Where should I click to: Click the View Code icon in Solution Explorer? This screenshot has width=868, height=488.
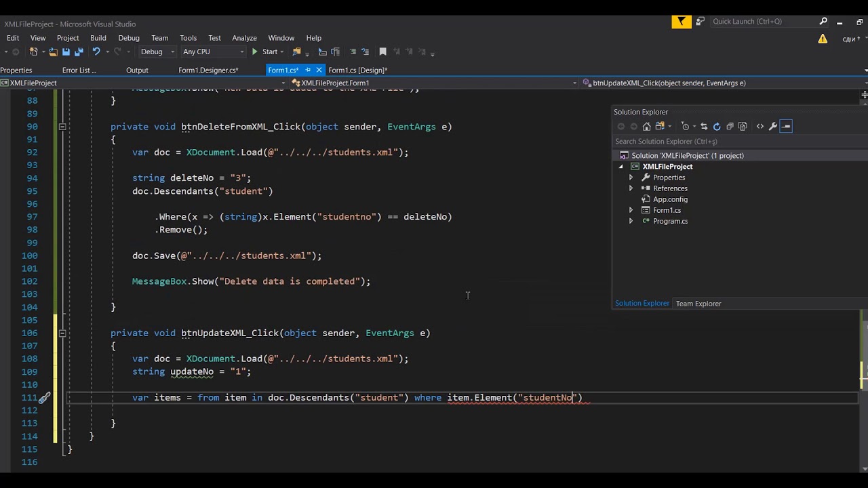coord(759,126)
